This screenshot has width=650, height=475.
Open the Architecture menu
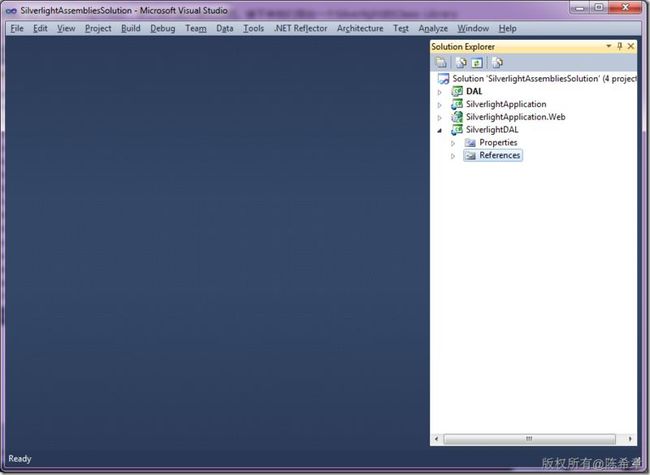(360, 28)
